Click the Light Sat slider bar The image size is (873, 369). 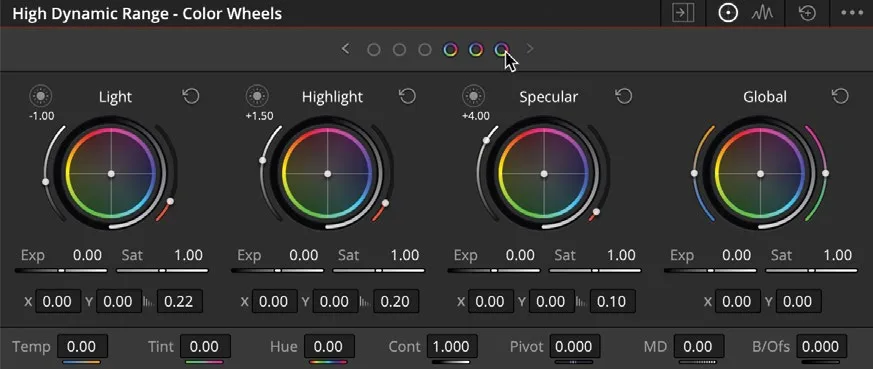[x=162, y=270]
